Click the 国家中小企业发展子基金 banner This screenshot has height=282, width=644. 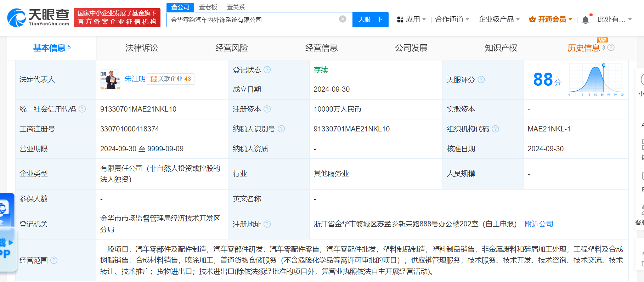[117, 18]
